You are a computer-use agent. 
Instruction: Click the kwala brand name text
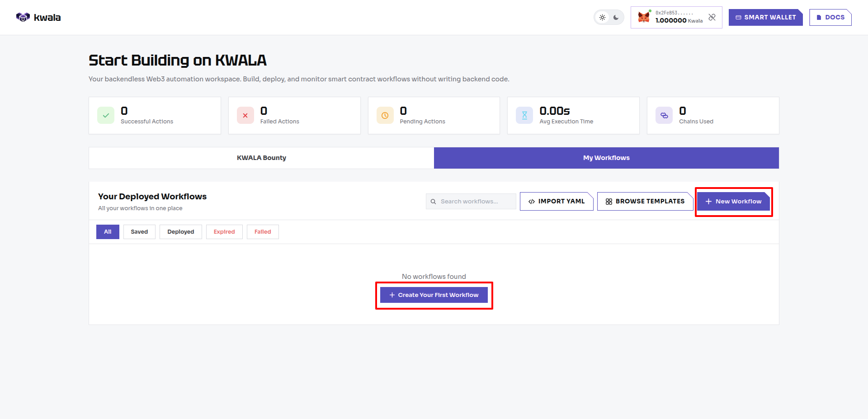point(47,18)
